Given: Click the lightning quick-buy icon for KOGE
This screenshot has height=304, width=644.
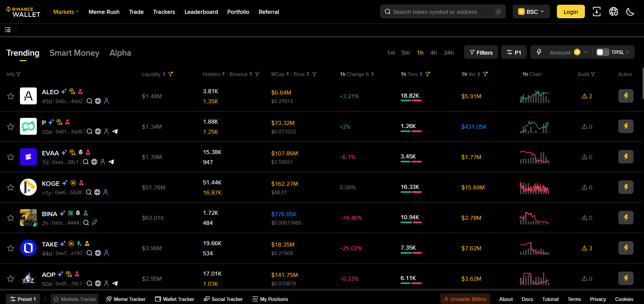Looking at the screenshot, I should tap(626, 187).
